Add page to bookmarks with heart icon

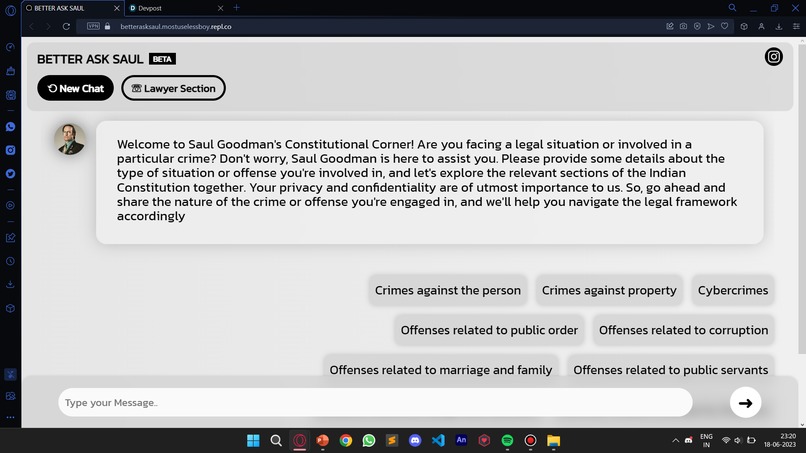[724, 26]
